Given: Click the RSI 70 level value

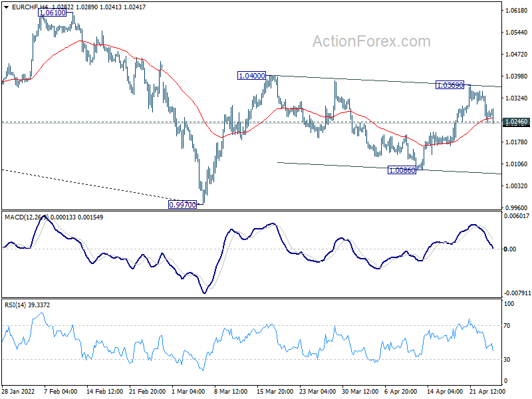Looking at the screenshot, I should point(507,326).
